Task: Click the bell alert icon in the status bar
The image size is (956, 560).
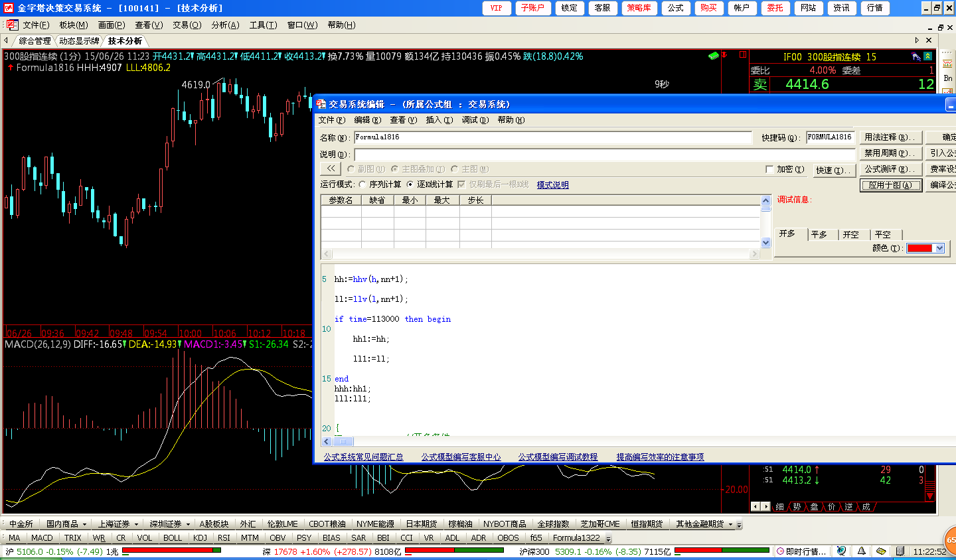Action: tap(861, 551)
